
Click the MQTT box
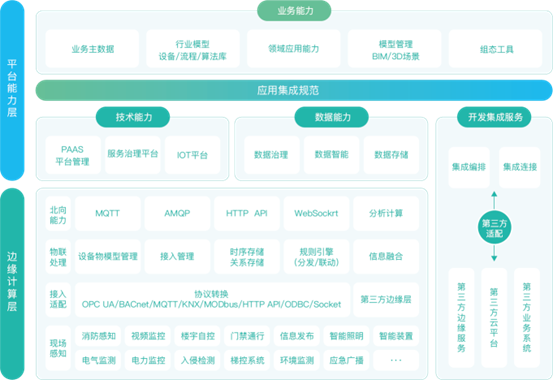[x=108, y=214]
